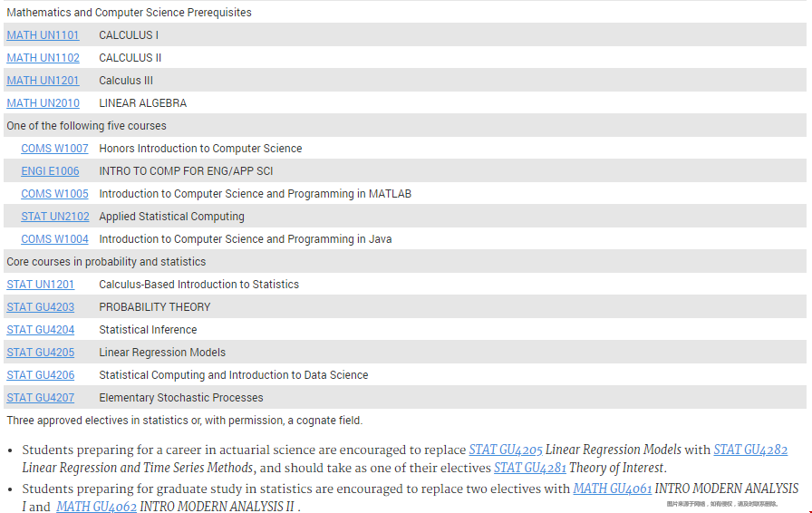This screenshot has height=513, width=812.
Task: Open COMS W1005 MATLAB course link
Action: (54, 194)
